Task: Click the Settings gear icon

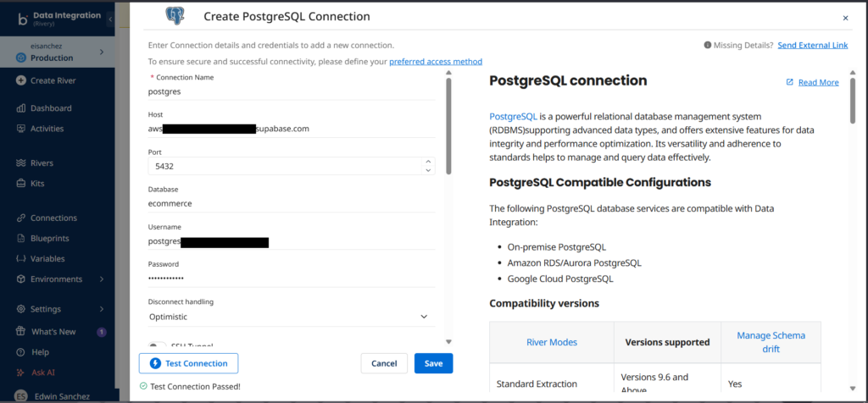Action: [21, 309]
